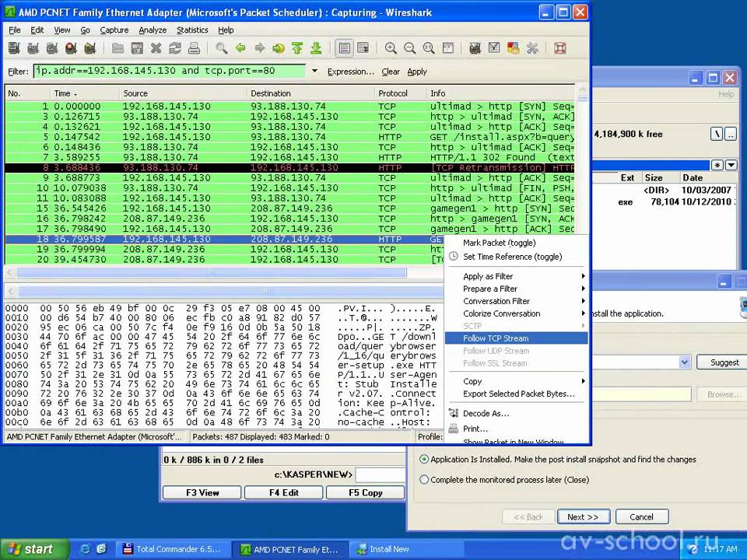Stop the running capture icon

71,48
